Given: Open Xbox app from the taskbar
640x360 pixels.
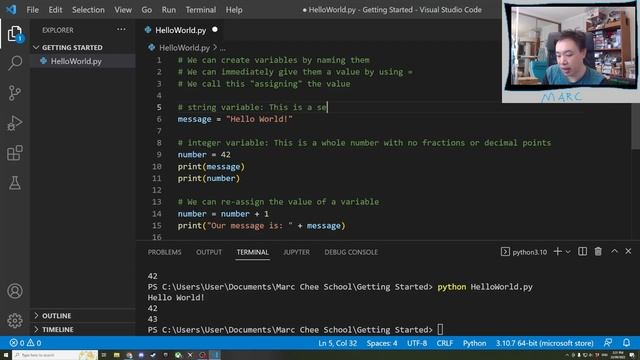Looking at the screenshot, I should tap(178, 355).
